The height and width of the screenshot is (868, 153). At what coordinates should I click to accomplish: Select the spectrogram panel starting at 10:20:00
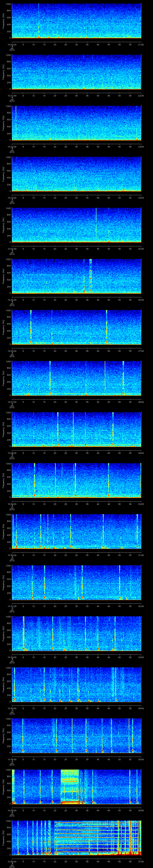tap(76, 21)
